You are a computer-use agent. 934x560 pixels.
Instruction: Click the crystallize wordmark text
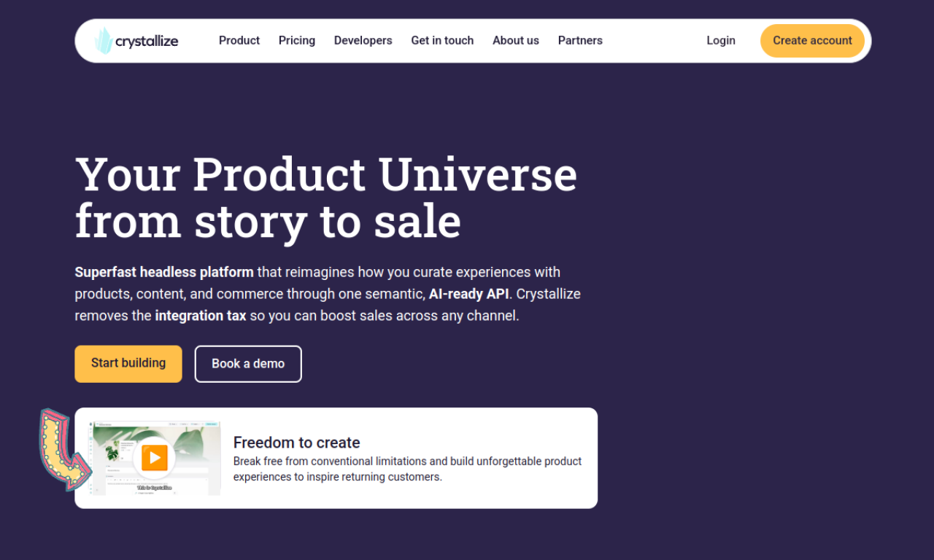tap(147, 42)
